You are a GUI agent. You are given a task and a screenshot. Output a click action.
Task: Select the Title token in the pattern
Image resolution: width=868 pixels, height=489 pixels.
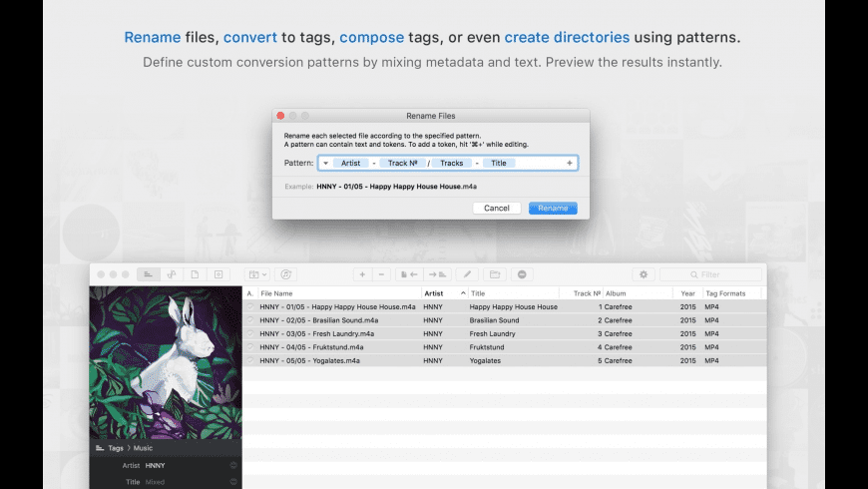pos(499,163)
